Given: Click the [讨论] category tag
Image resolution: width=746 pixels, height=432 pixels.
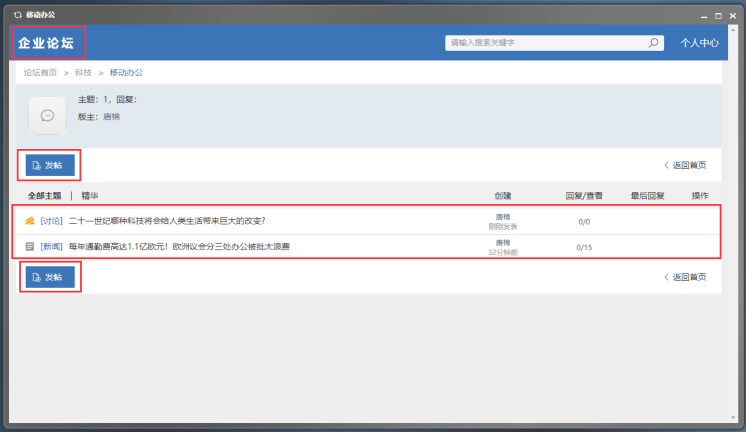Looking at the screenshot, I should 51,221.
